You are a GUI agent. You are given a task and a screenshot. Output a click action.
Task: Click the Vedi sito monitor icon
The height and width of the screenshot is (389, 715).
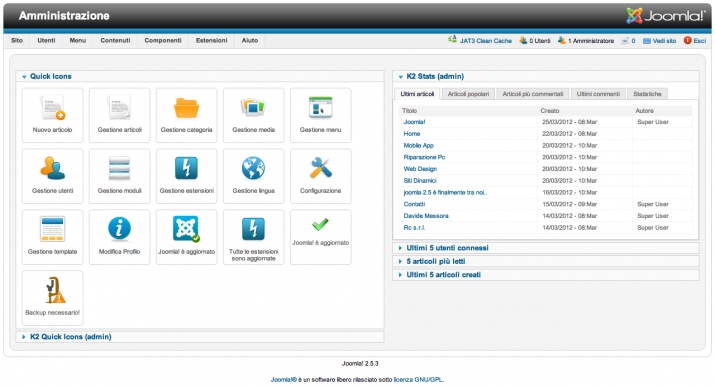pyautogui.click(x=647, y=41)
